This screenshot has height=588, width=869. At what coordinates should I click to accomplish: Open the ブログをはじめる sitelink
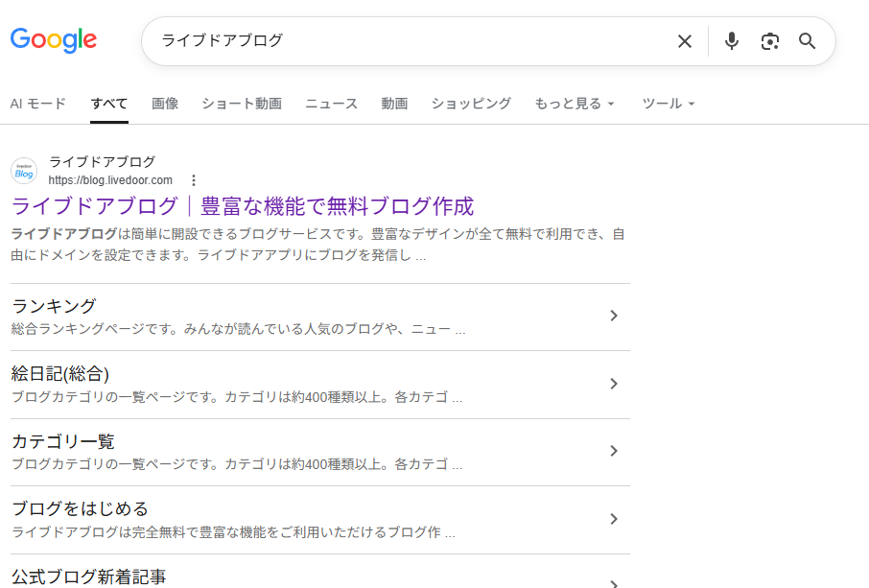pyautogui.click(x=80, y=508)
